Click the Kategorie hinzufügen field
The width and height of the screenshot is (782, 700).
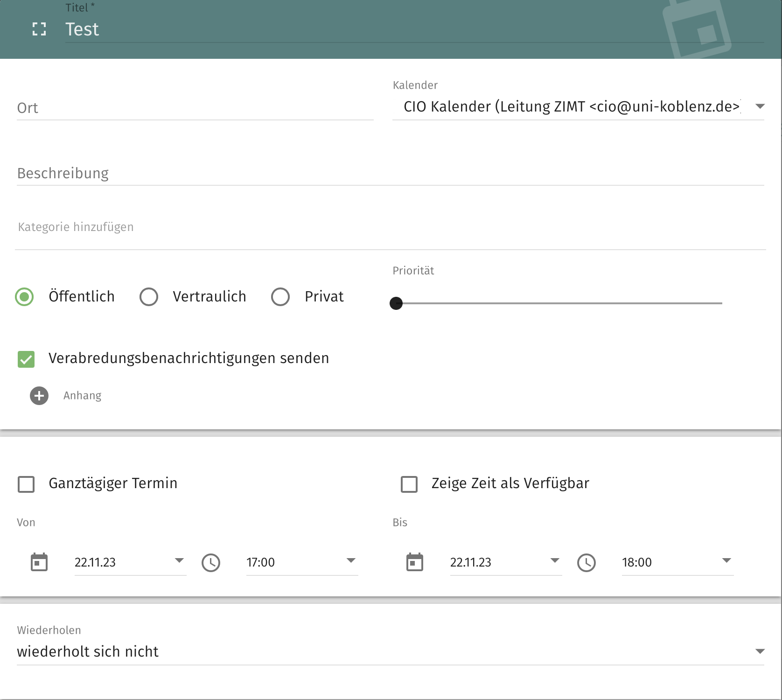point(390,227)
